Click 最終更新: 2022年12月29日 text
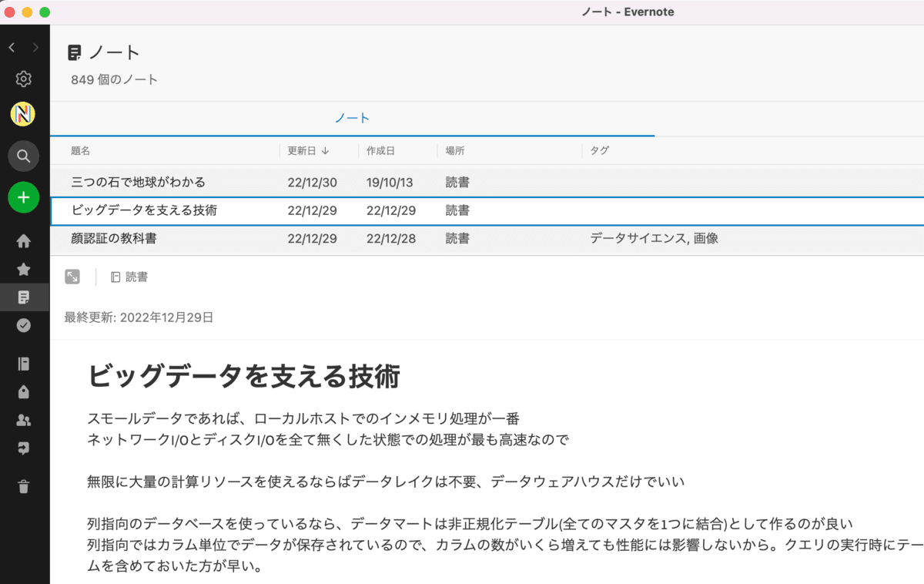Viewport: 924px width, 584px height. (x=139, y=317)
